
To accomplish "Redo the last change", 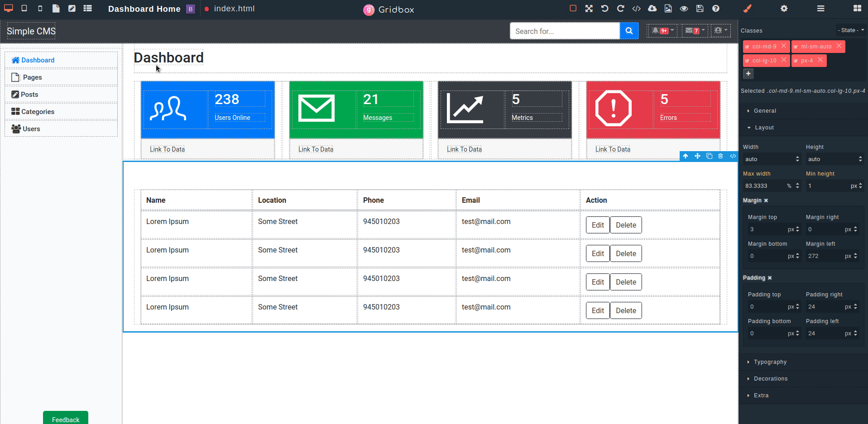I will coord(620,8).
